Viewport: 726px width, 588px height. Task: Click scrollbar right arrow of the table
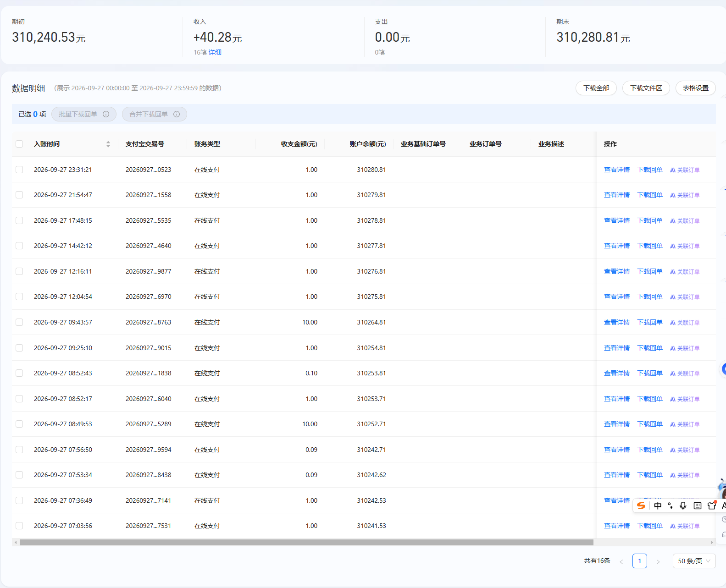(712, 543)
